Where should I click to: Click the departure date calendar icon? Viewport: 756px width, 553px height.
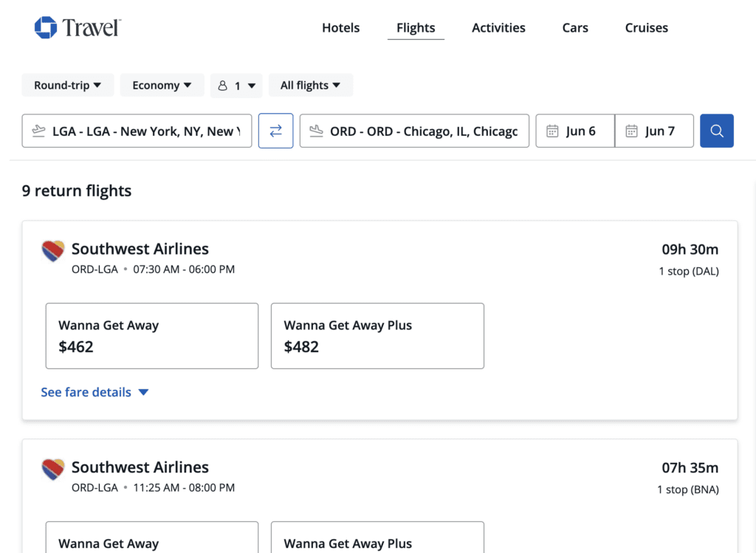coord(552,131)
